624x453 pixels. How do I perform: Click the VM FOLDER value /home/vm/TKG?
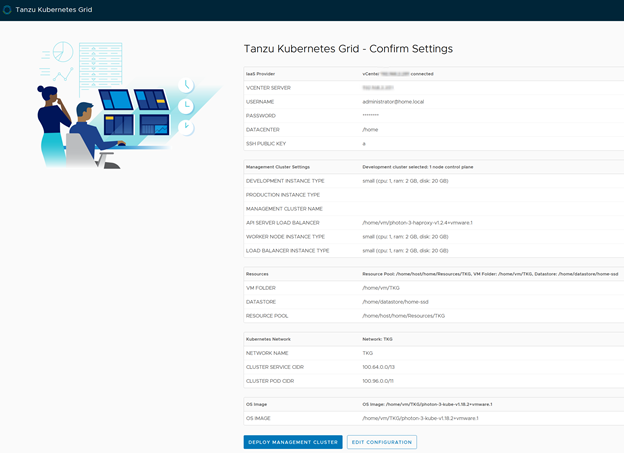(x=381, y=288)
